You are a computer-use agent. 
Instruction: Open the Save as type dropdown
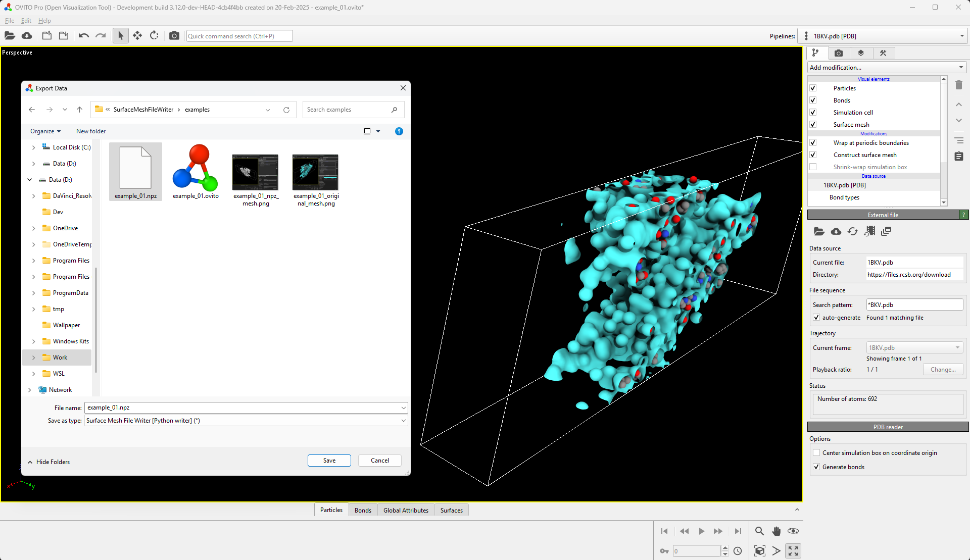[x=246, y=421]
